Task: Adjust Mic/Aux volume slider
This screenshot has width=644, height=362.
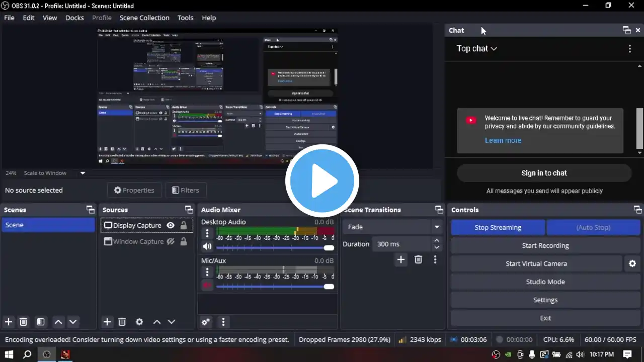Action: click(x=275, y=286)
